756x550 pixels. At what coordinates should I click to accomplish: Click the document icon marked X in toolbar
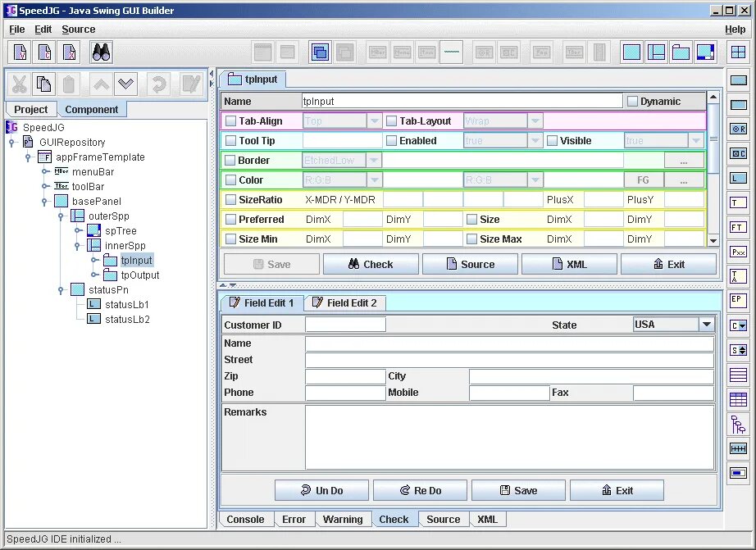(69, 52)
